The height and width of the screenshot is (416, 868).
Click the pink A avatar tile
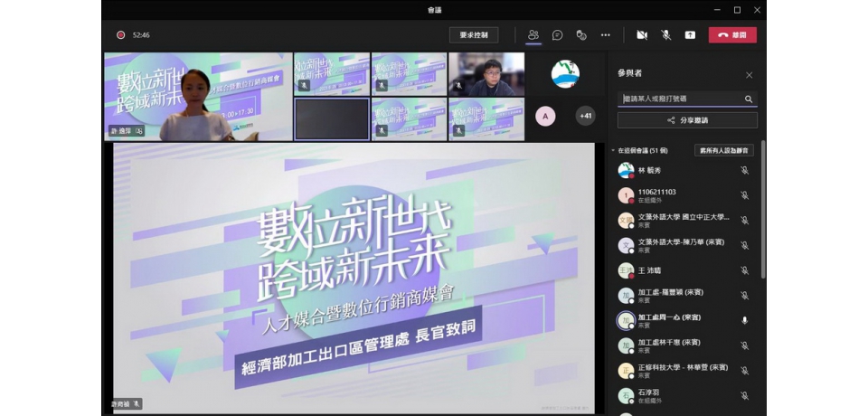tap(545, 117)
